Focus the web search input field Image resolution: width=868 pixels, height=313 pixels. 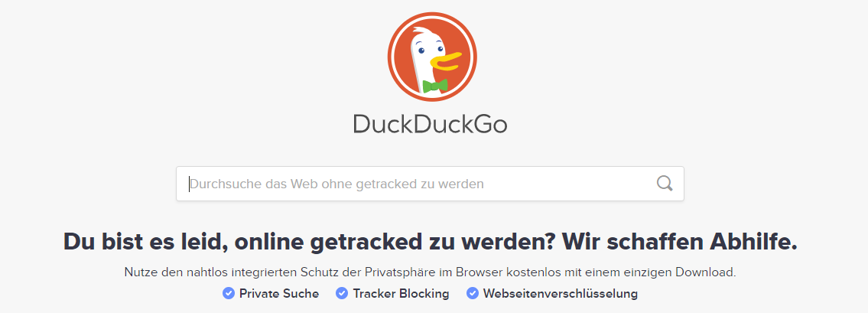[x=430, y=184]
